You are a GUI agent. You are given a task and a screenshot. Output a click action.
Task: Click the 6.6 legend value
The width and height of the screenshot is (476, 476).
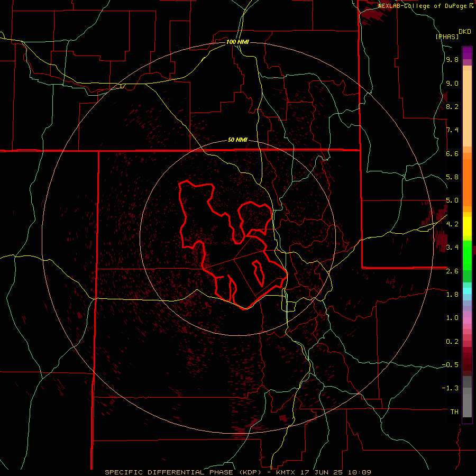tap(452, 154)
